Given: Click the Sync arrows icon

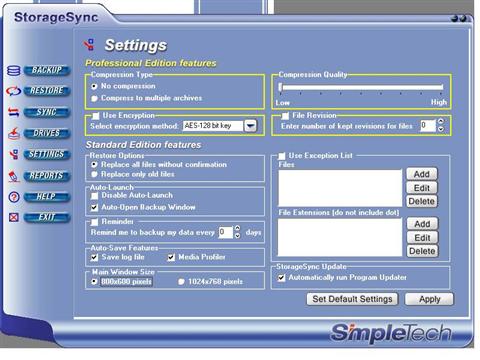Looking at the screenshot, I should pos(13,112).
